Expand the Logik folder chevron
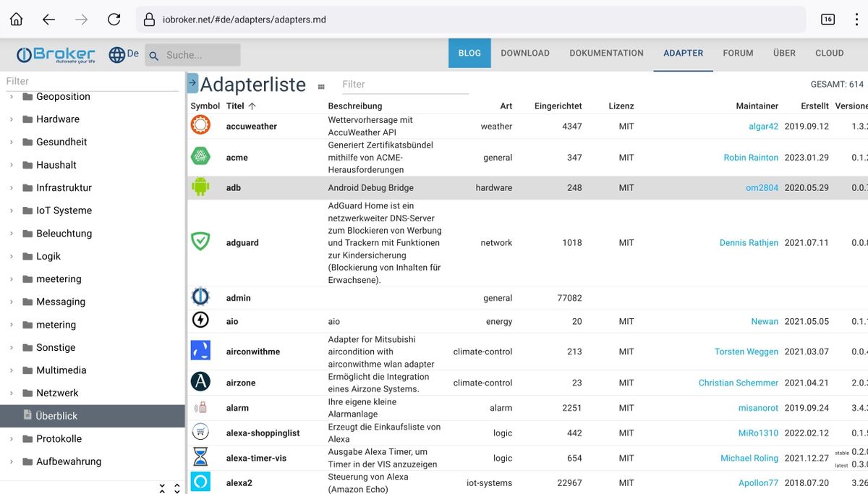The image size is (868, 494). click(12, 257)
